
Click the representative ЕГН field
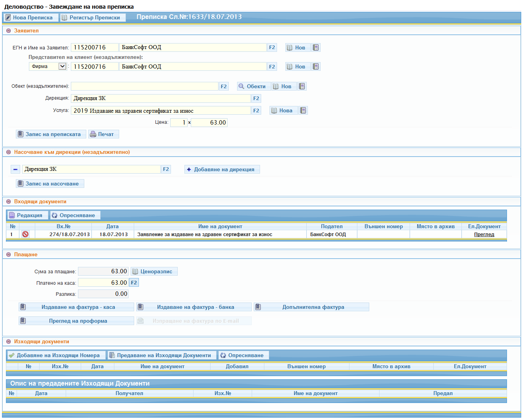click(x=95, y=66)
